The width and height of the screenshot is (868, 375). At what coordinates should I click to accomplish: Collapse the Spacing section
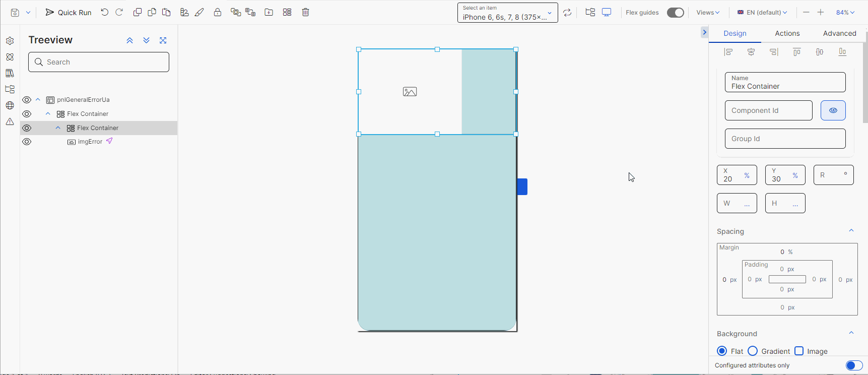851,231
